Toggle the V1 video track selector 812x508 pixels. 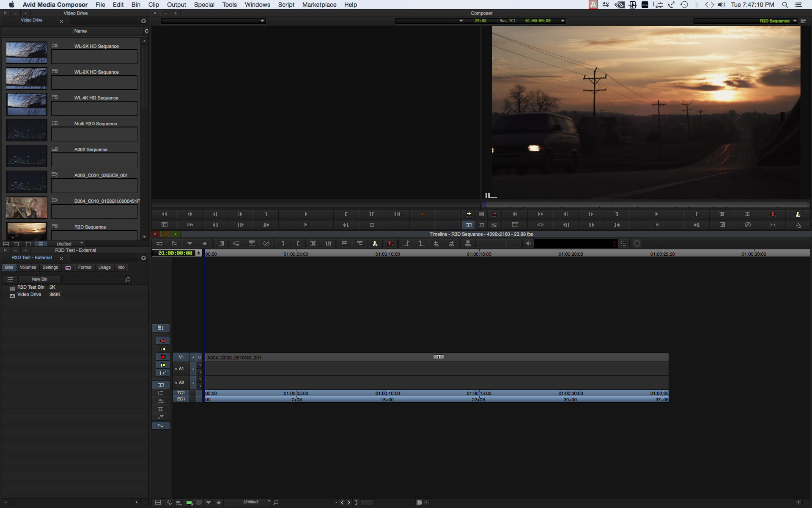[x=181, y=357]
